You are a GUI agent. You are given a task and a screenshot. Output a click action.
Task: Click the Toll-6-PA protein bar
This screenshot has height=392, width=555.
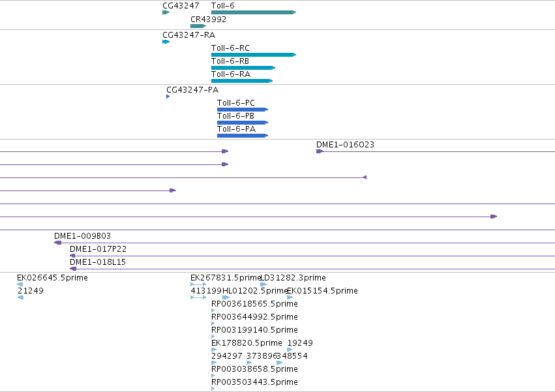click(x=243, y=136)
